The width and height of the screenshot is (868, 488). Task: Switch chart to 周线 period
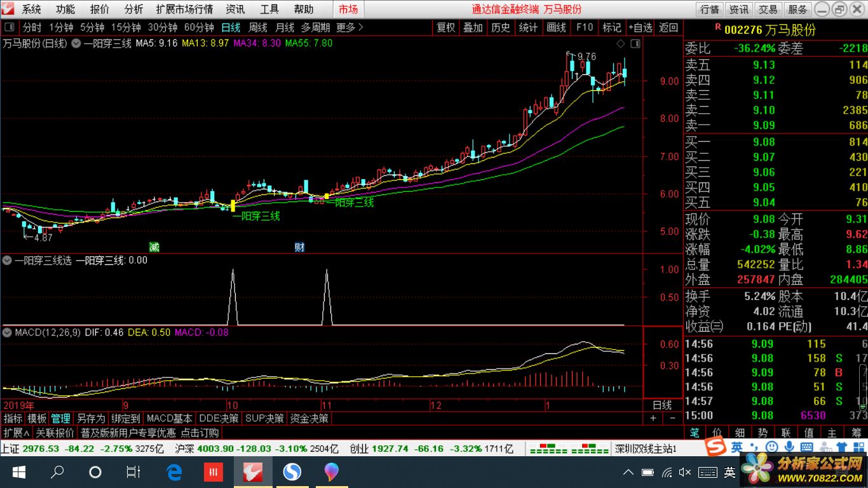258,27
